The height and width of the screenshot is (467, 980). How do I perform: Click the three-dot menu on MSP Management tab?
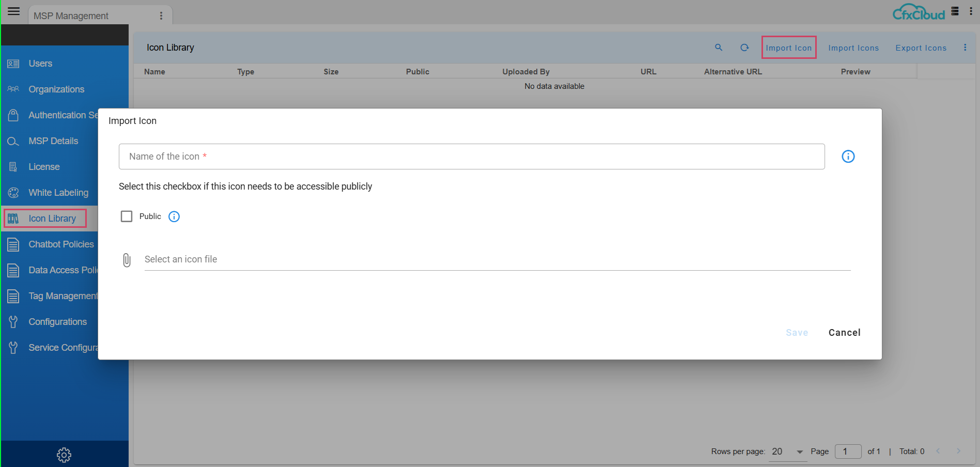(x=161, y=16)
